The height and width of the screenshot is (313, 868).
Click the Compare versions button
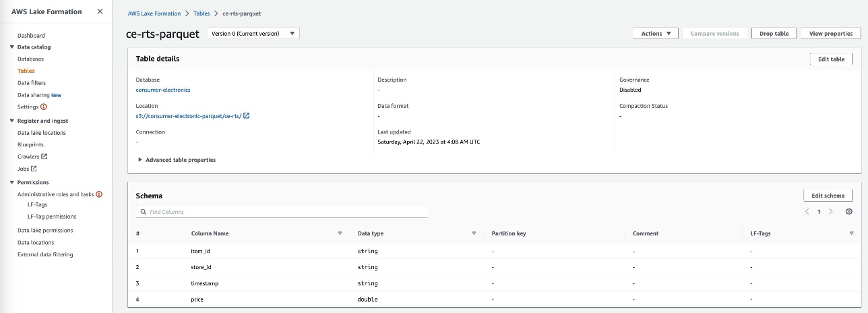coord(714,33)
